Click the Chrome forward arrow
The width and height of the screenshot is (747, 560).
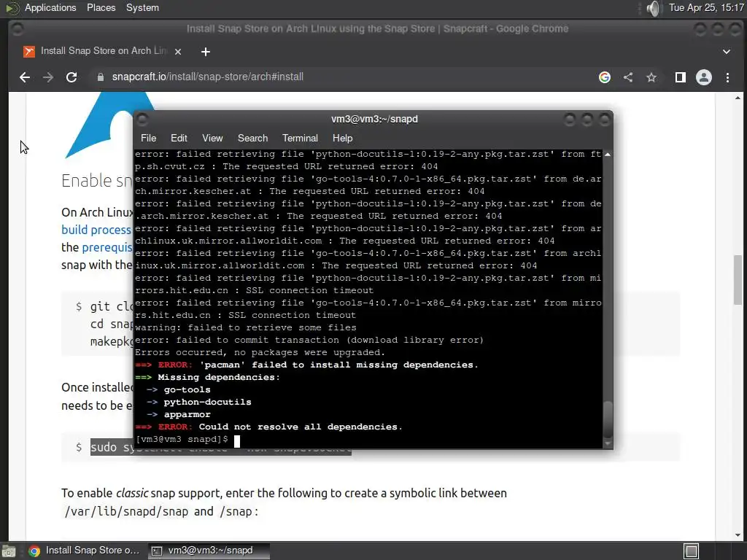47,77
